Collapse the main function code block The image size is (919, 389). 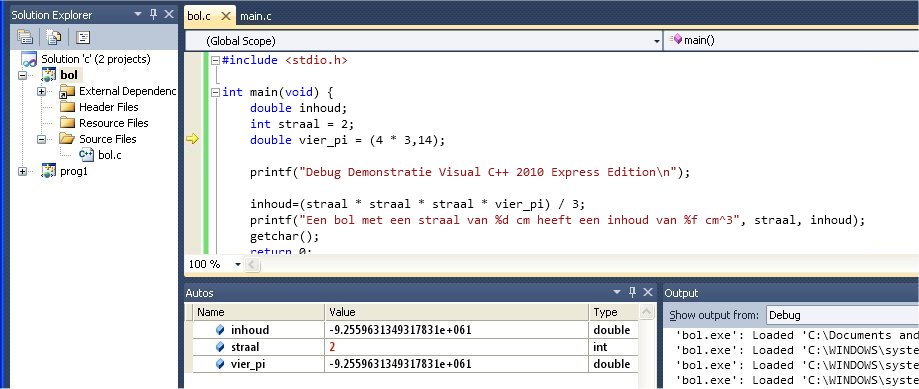click(x=215, y=92)
